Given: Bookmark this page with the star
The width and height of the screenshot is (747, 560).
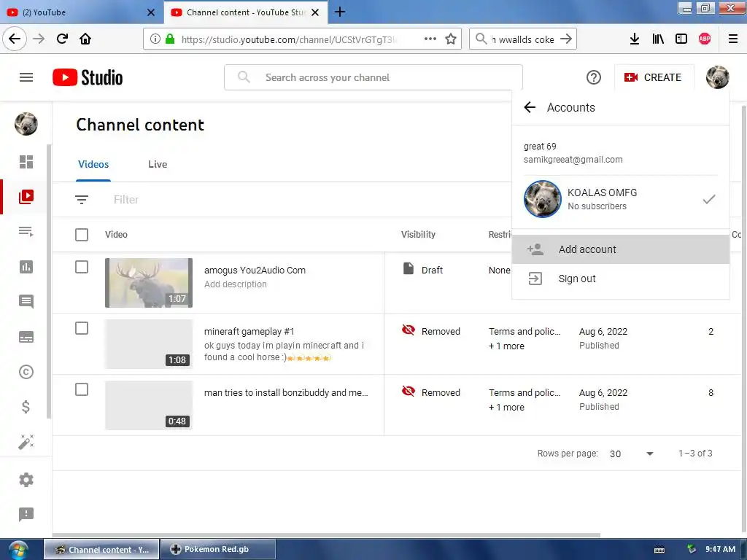Looking at the screenshot, I should 451,39.
